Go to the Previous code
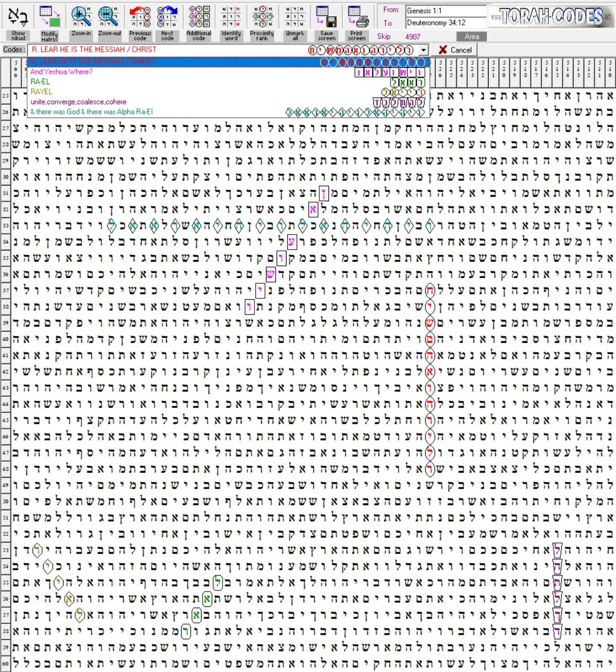The height and width of the screenshot is (672, 616). point(140,23)
